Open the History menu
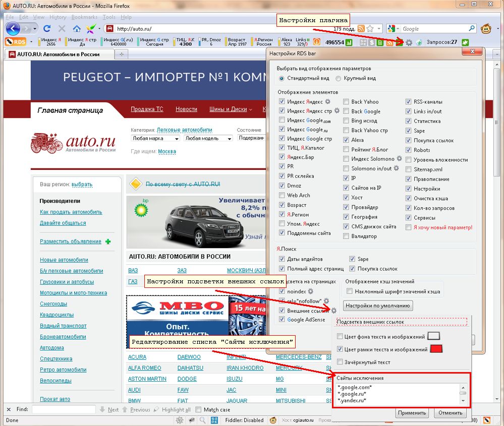 click(58, 17)
